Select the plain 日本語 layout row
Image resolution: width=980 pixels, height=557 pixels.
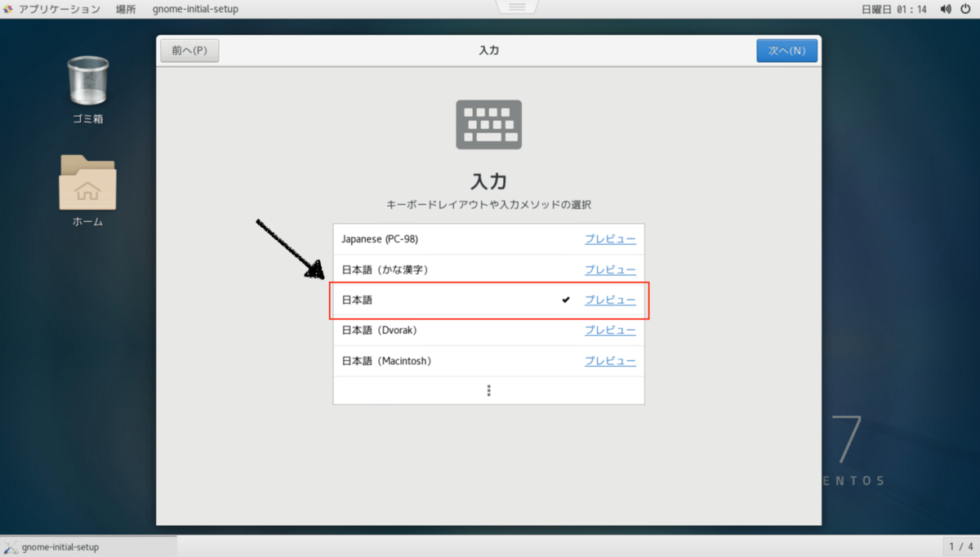coord(488,300)
